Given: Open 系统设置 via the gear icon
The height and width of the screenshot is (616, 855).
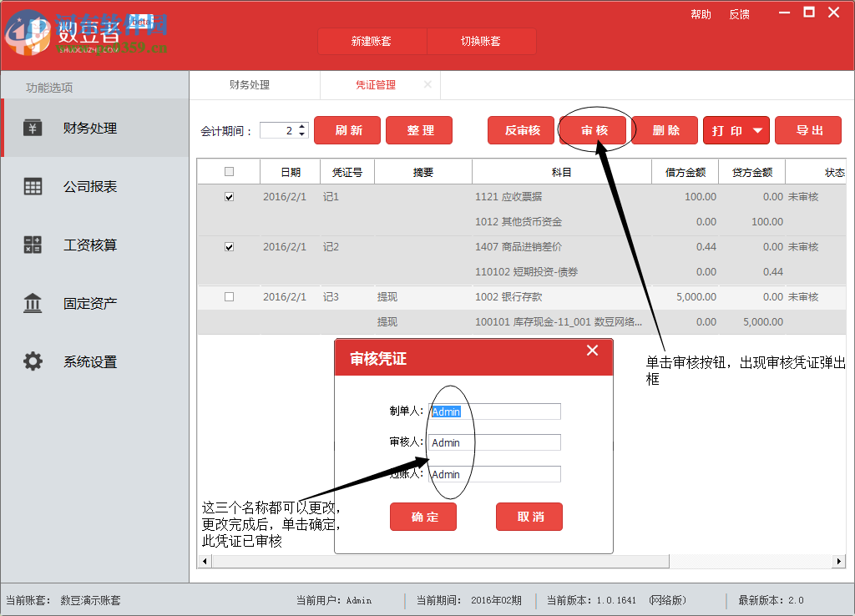Looking at the screenshot, I should click(33, 361).
